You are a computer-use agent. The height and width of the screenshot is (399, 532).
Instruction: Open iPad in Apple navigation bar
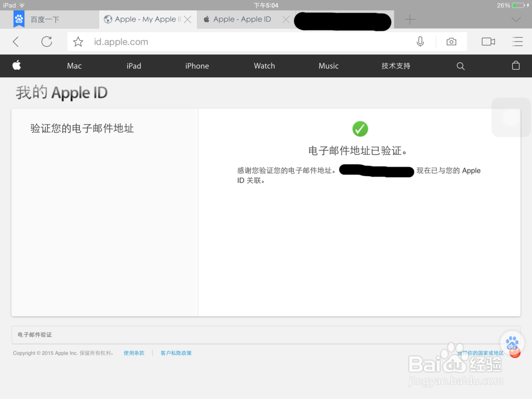[134, 66]
